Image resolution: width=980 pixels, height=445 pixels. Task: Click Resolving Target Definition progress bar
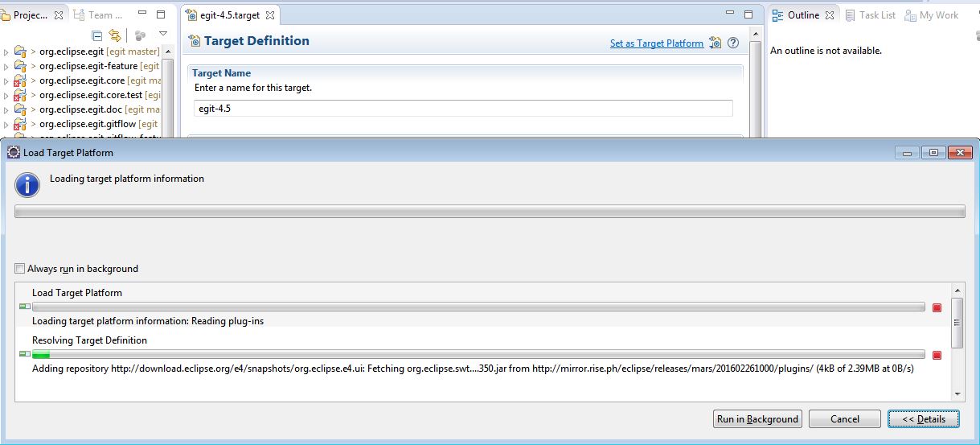478,355
